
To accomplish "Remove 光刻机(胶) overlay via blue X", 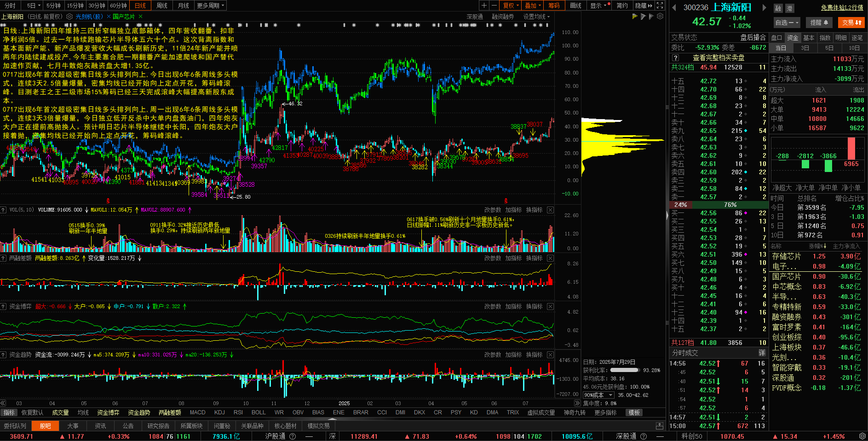I will click(x=109, y=17).
